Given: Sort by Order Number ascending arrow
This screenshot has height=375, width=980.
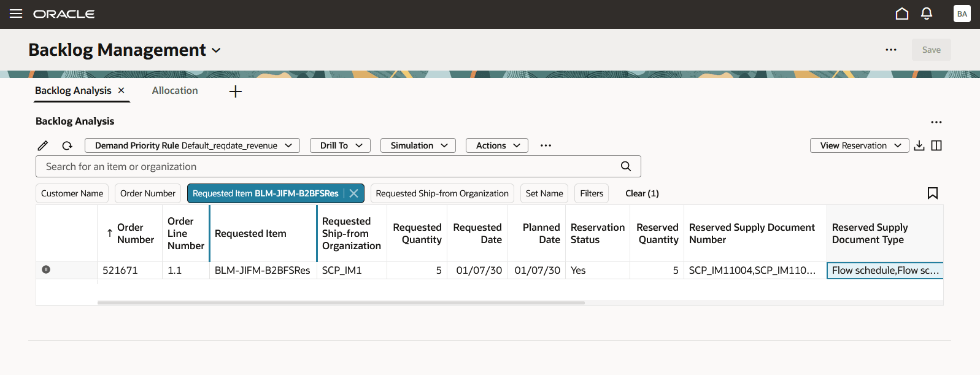Looking at the screenshot, I should (110, 233).
